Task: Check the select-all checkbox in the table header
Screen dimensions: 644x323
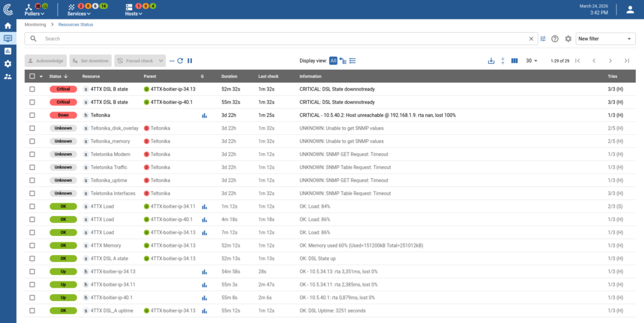Action: pyautogui.click(x=32, y=76)
